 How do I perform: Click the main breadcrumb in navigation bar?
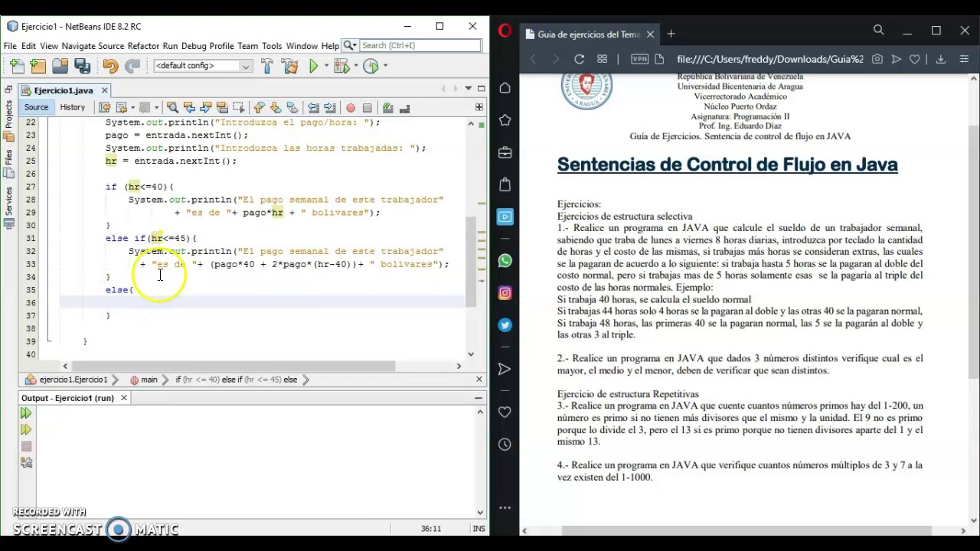point(144,380)
